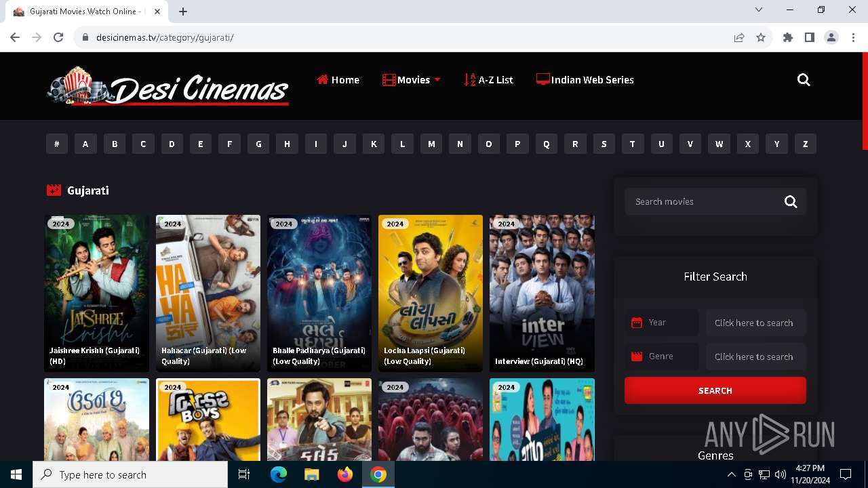Screen dimensions: 868x488
Task: Open Windows Start menu
Action: [16, 474]
